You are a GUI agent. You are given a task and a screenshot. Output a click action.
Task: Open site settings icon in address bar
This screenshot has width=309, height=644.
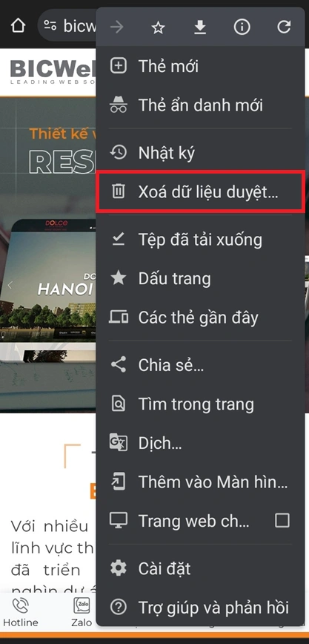[x=50, y=26]
